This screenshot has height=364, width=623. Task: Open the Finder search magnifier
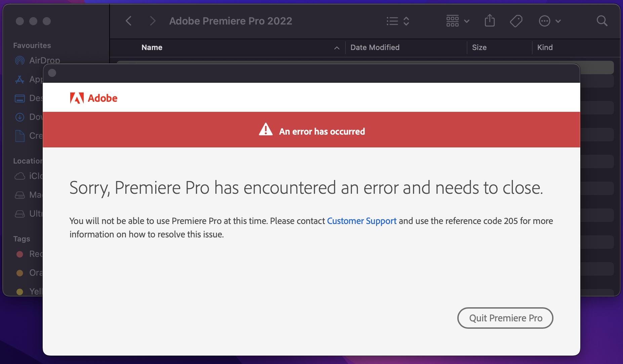[602, 21]
